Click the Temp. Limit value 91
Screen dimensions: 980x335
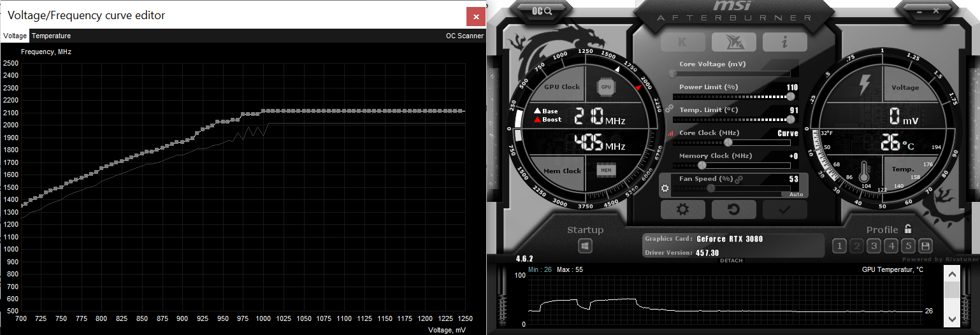click(793, 110)
